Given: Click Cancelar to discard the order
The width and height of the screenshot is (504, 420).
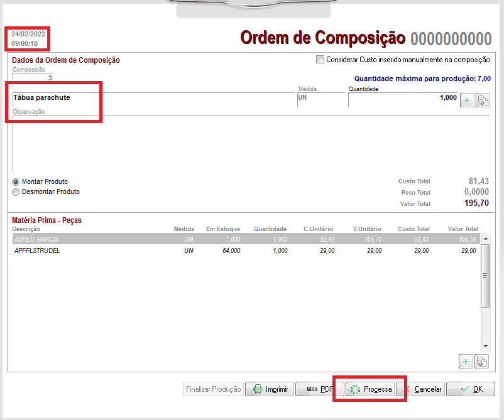Looking at the screenshot, I should (420, 389).
